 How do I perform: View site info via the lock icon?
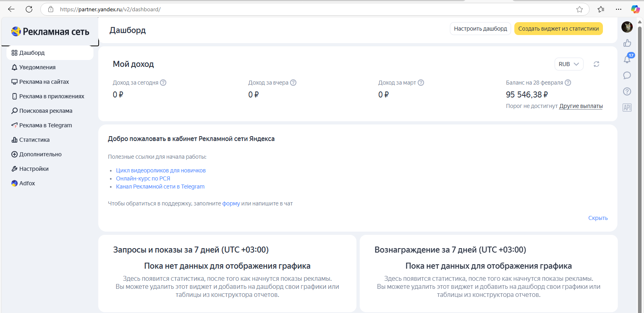[51, 9]
